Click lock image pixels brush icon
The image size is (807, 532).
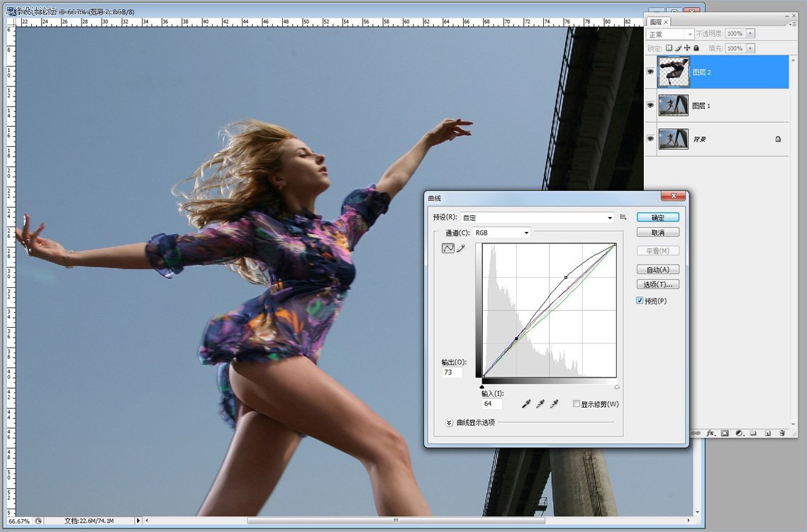(x=679, y=48)
